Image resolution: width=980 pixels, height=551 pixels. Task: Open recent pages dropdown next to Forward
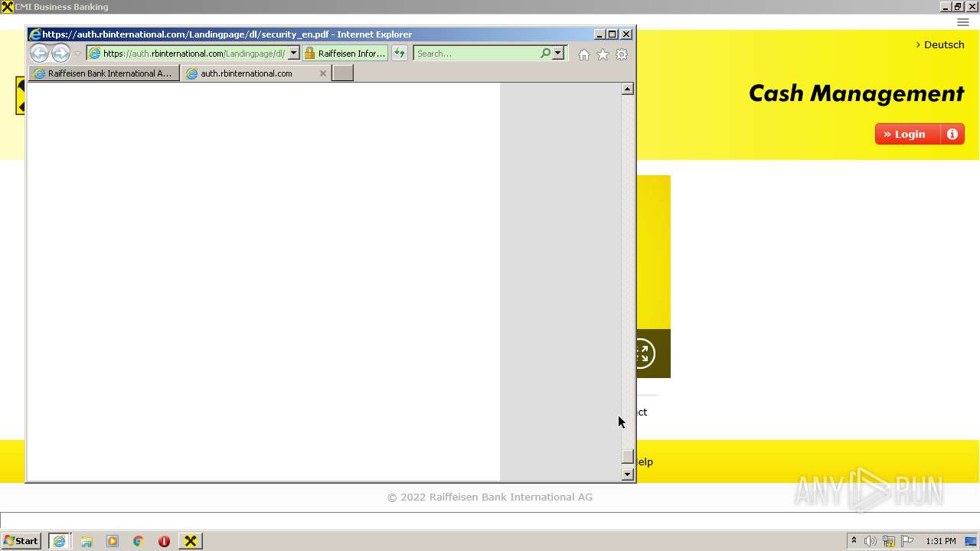(x=77, y=54)
